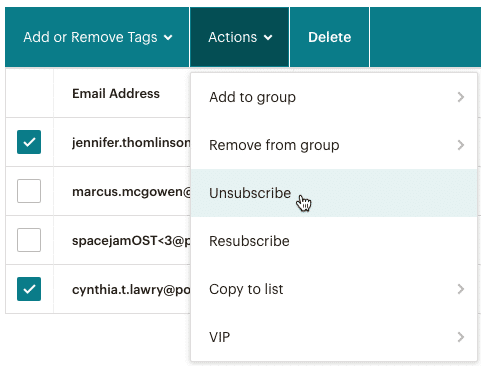Screen dimensions: 481x366
Task: Check the marcus.mcgowen contact checkbox
Action: click(29, 191)
